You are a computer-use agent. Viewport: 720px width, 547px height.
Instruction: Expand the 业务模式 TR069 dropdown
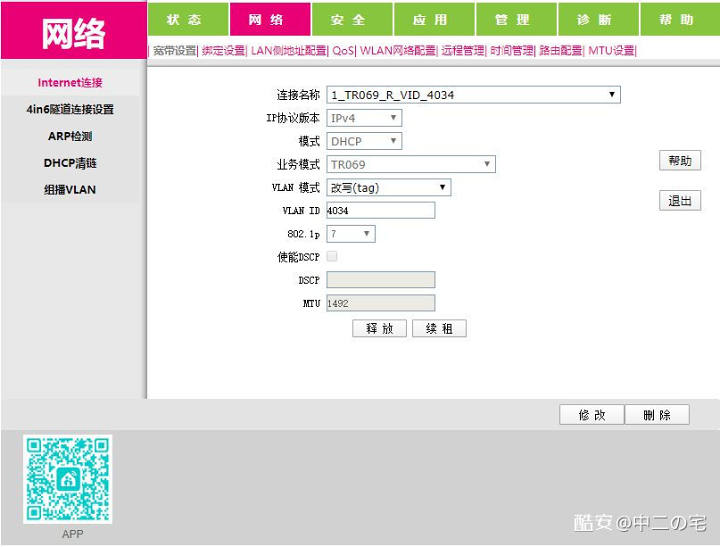411,164
